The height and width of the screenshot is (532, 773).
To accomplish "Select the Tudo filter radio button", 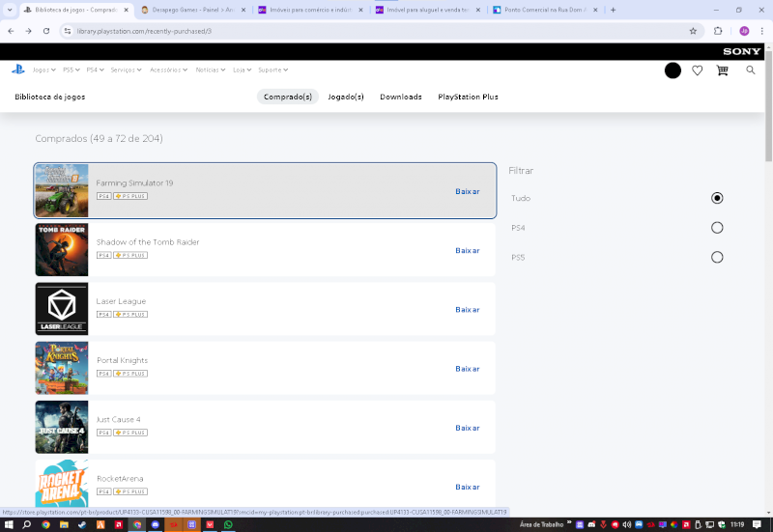I will (717, 198).
